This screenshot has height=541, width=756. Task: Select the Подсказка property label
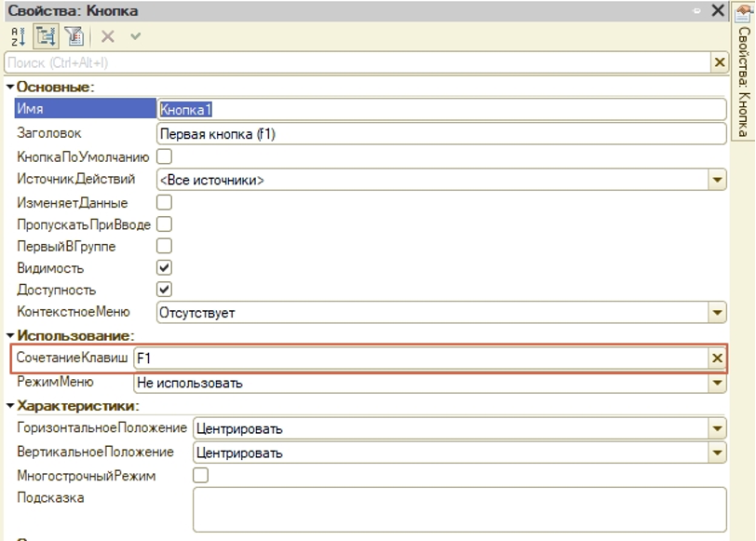[50, 497]
